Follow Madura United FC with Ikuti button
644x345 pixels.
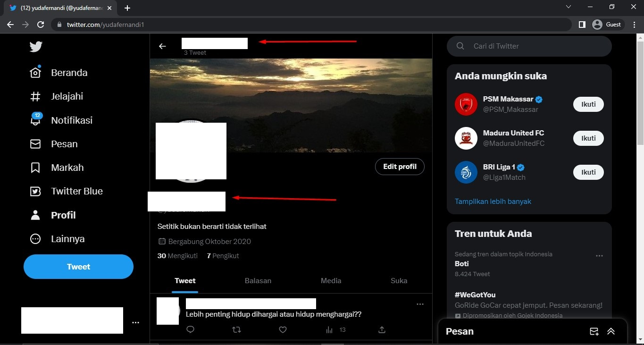pyautogui.click(x=588, y=138)
